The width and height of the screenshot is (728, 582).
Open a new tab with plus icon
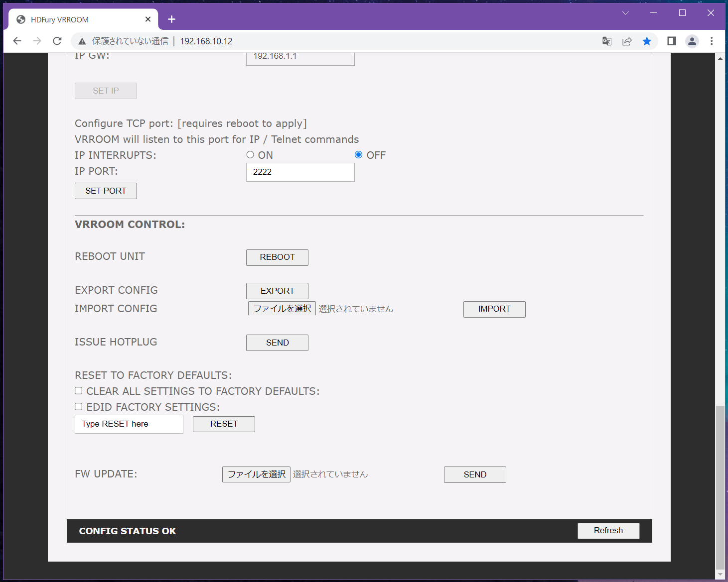[172, 19]
